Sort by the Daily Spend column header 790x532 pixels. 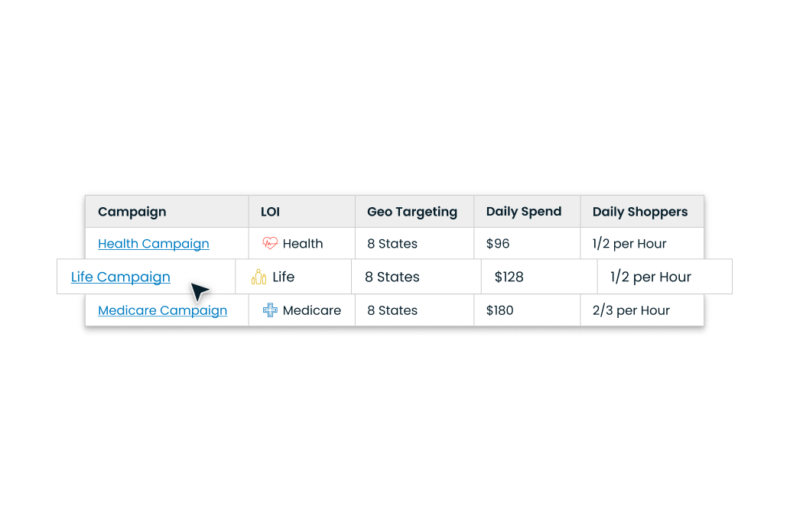(x=523, y=212)
